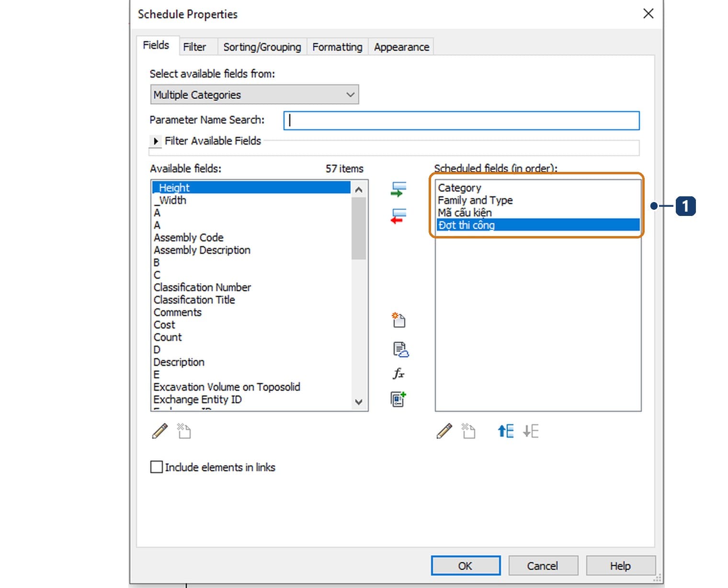The image size is (728, 588).
Task: Add selected parameter to scheduled fields
Action: [398, 189]
